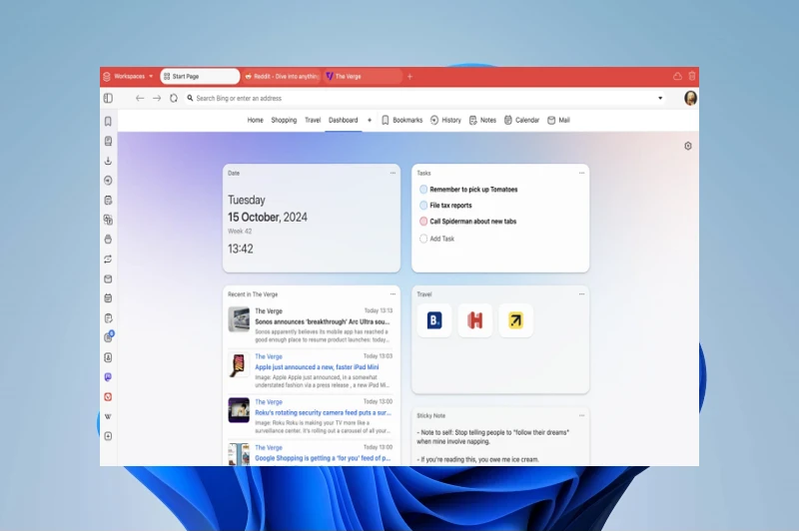Switch to The Verge tab
The image size is (799, 532).
pos(363,77)
